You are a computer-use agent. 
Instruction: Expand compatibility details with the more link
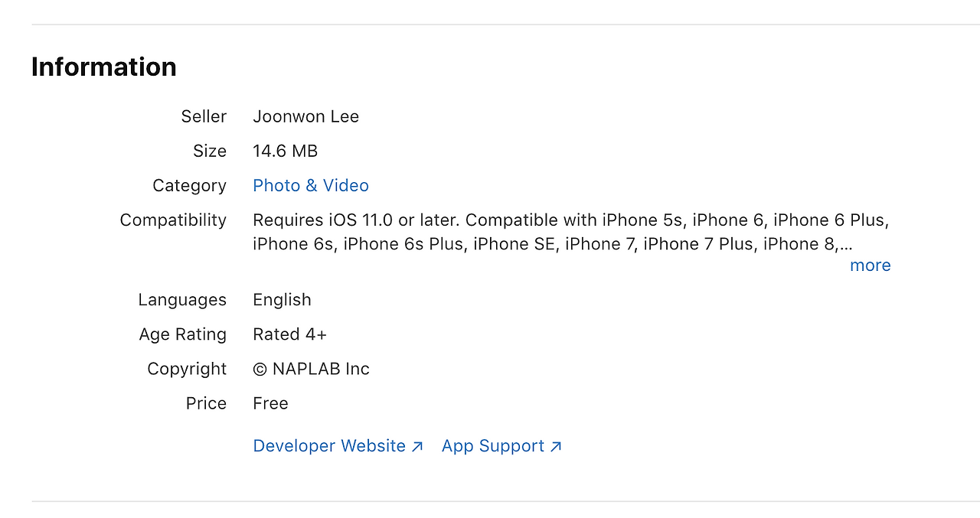(x=871, y=266)
